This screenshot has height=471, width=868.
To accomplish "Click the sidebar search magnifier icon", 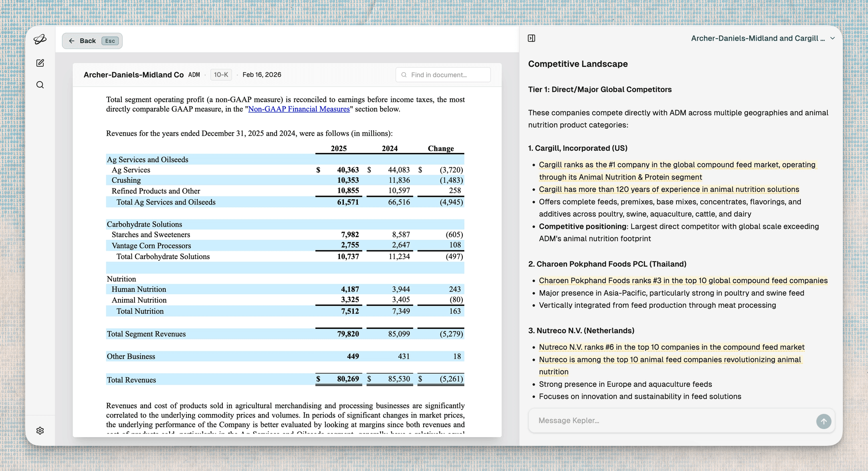I will [x=40, y=85].
